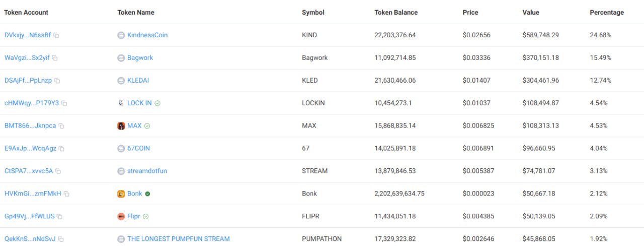Open the streamdotfun token page
The image size is (644, 250).
tap(147, 171)
